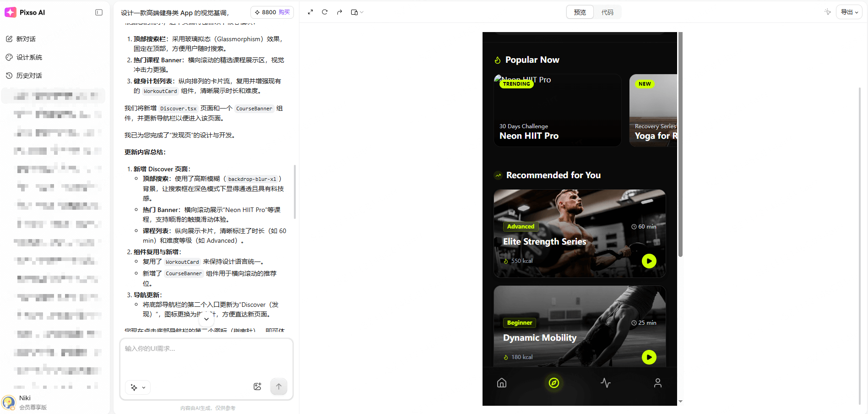Screen dimensions: 868x414
Task: Click the 购买 credits link
Action: [284, 12]
